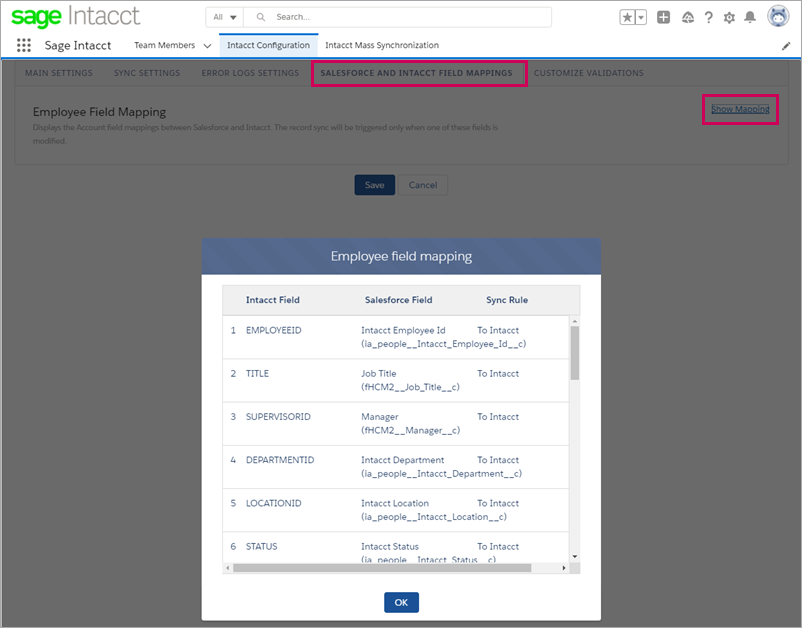Open the All search scope dropdown

[x=225, y=17]
